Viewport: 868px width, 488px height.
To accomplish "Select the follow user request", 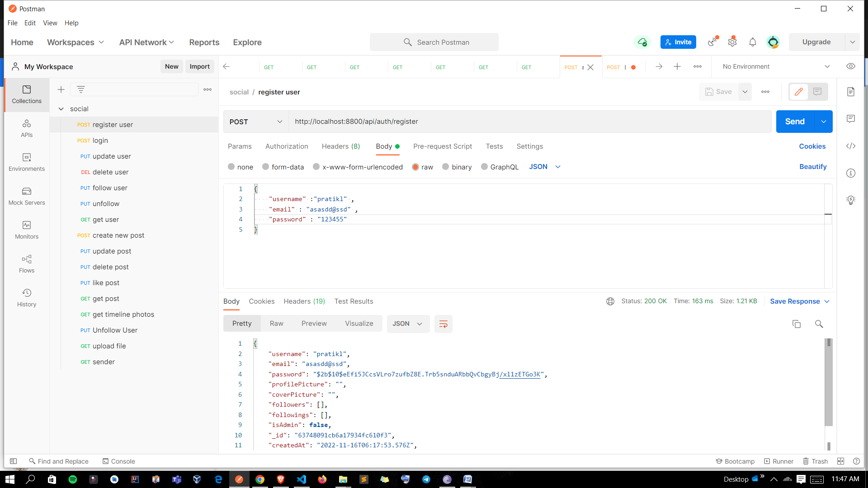I will pyautogui.click(x=109, y=188).
